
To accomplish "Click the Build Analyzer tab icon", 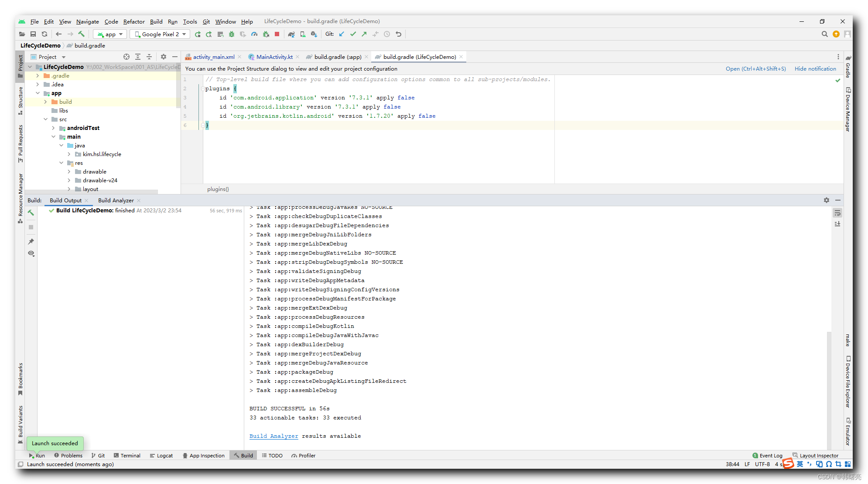I will click(116, 200).
